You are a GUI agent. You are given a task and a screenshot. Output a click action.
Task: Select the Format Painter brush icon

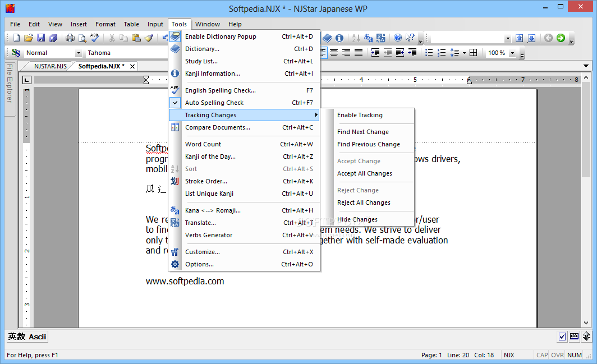[149, 38]
